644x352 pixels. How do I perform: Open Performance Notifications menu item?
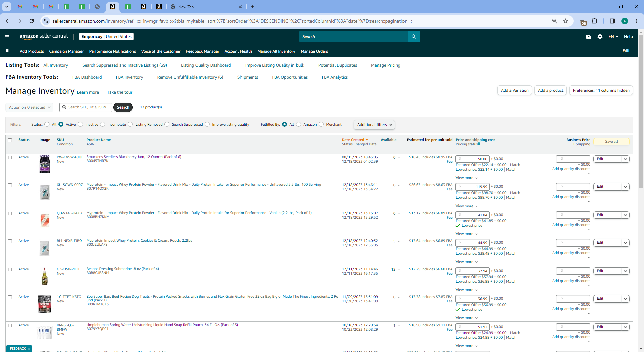click(x=112, y=51)
